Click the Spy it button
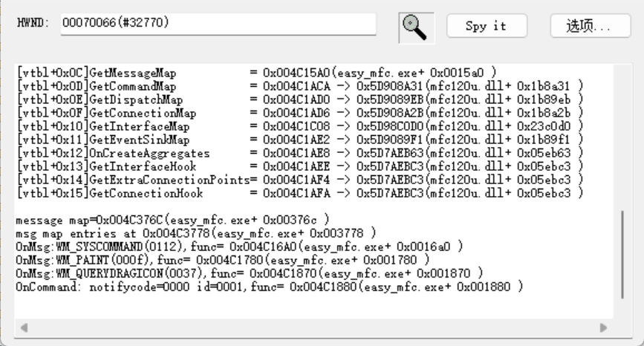The width and height of the screenshot is (644, 346). 487,26
